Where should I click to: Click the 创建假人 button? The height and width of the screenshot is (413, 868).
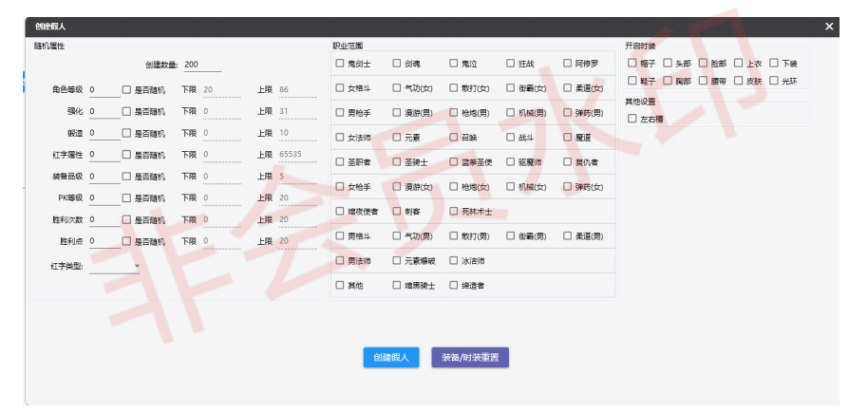coord(391,358)
